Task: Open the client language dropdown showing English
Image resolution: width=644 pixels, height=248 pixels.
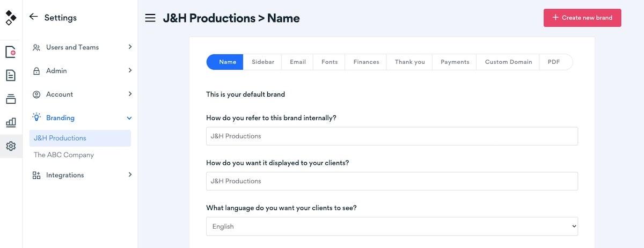Action: point(392,227)
